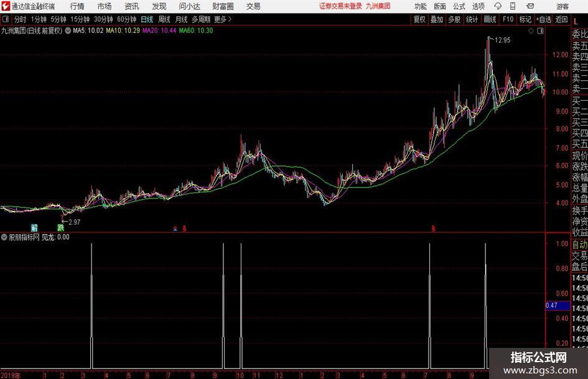The width and height of the screenshot is (588, 379).
Task: Expand the 股朋指标网 sub-indicator dropdown
Action: 4,237
